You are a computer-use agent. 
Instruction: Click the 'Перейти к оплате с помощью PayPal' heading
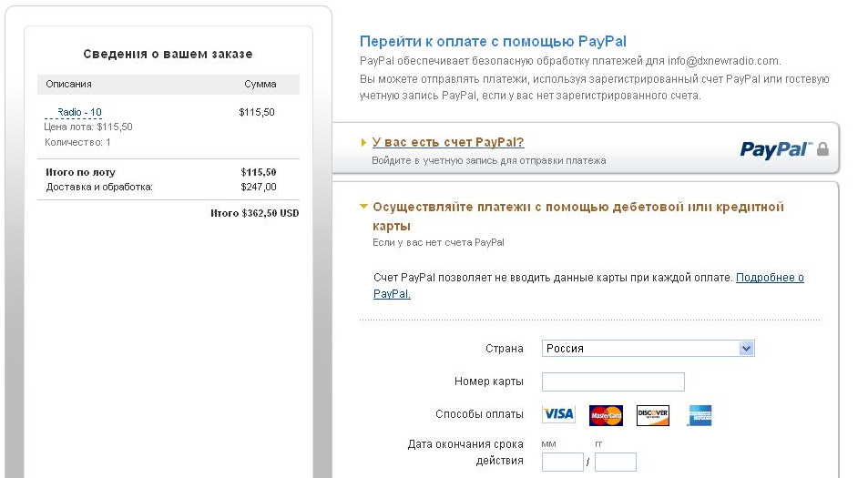click(493, 42)
